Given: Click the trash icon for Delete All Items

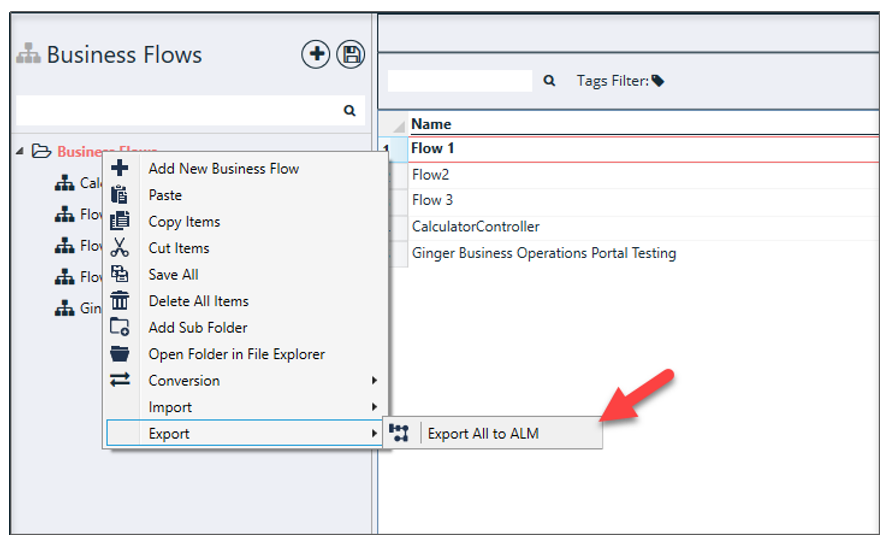Looking at the screenshot, I should (120, 301).
